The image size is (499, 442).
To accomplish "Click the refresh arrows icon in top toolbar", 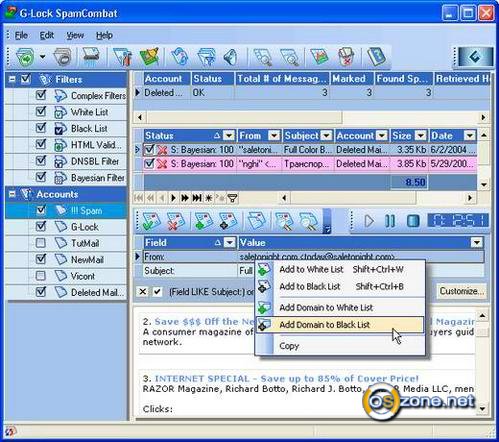I will (x=180, y=57).
